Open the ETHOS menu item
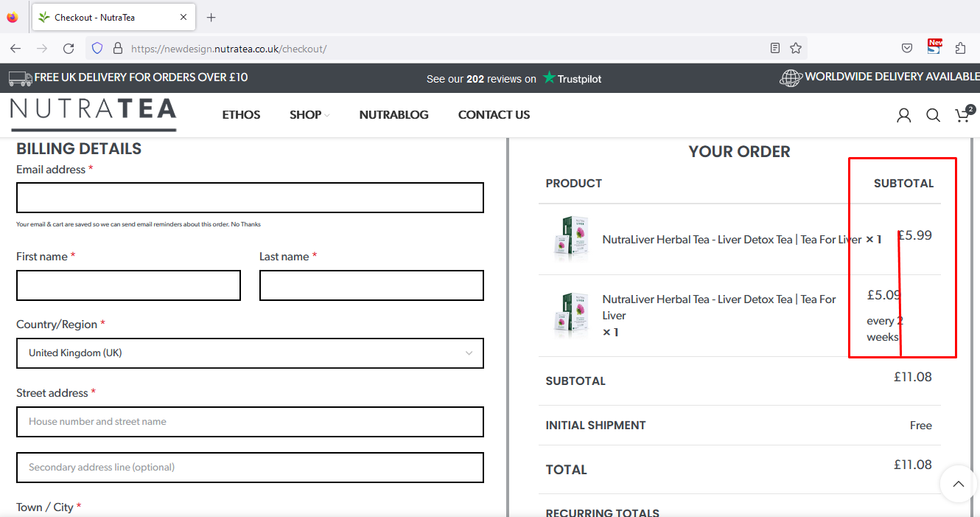Image resolution: width=980 pixels, height=517 pixels. 241,115
